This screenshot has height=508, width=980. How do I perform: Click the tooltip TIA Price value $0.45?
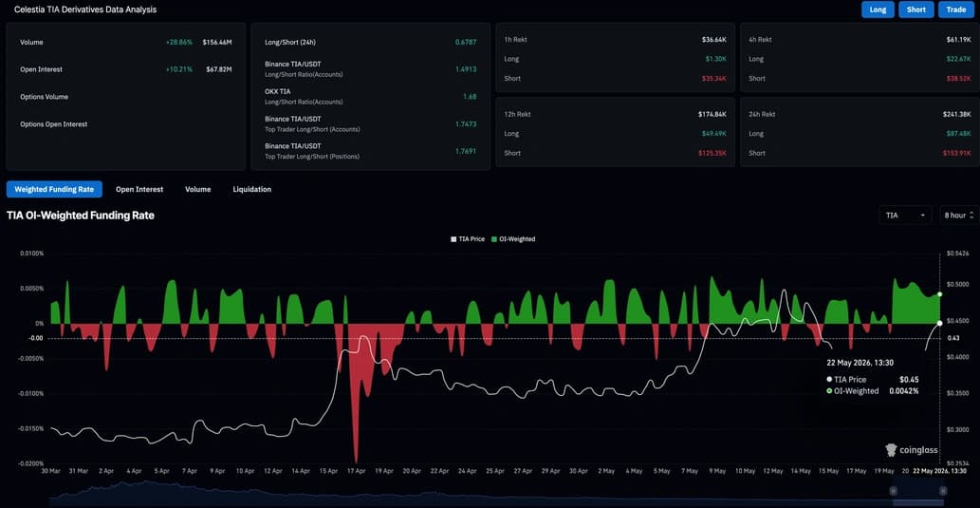pos(909,379)
